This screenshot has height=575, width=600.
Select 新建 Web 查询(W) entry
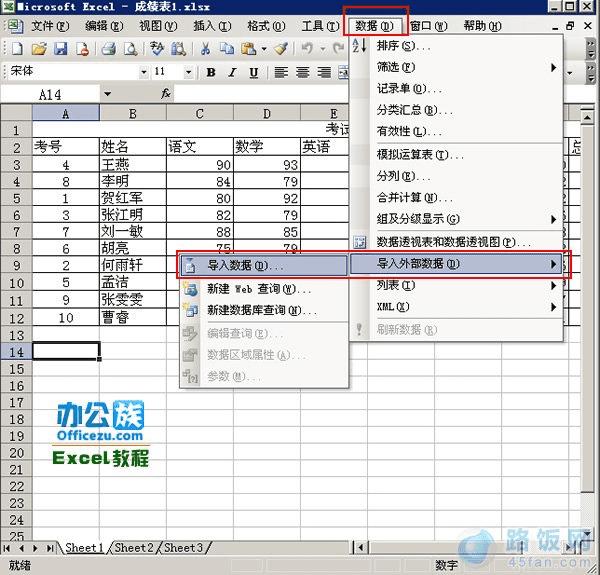pyautogui.click(x=264, y=289)
